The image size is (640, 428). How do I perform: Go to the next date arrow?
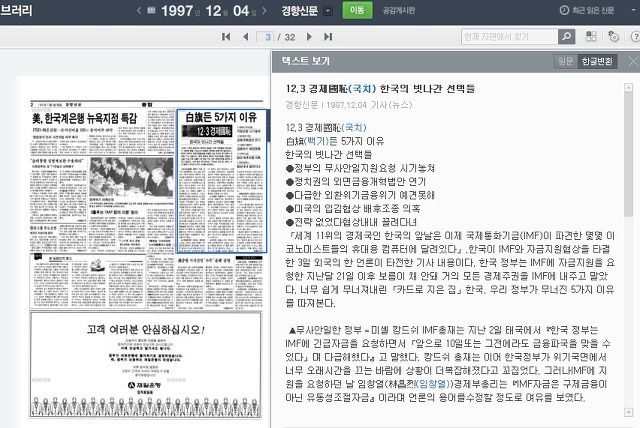[264, 11]
